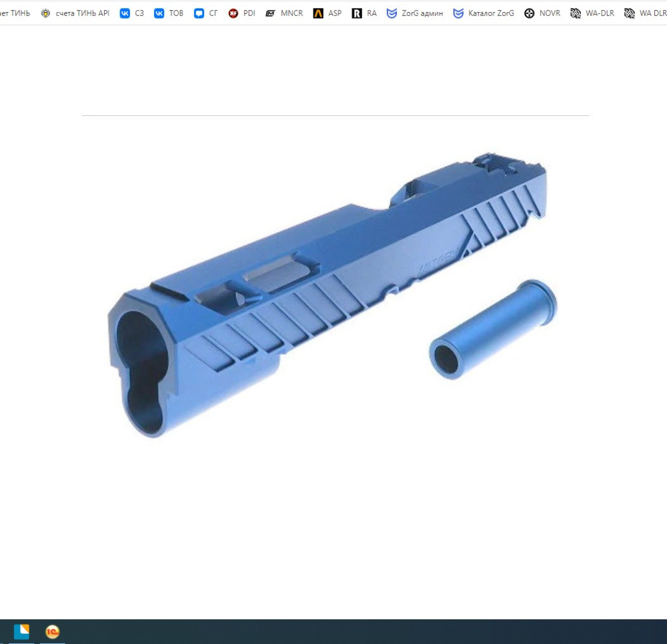Open the NOVR bookmark
The height and width of the screenshot is (644, 667).
coord(542,13)
